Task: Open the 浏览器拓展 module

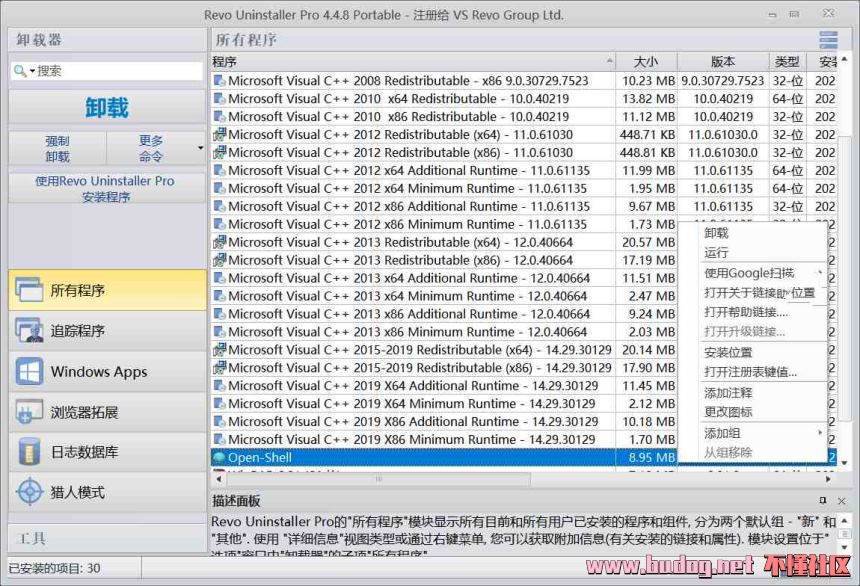Action: point(108,412)
